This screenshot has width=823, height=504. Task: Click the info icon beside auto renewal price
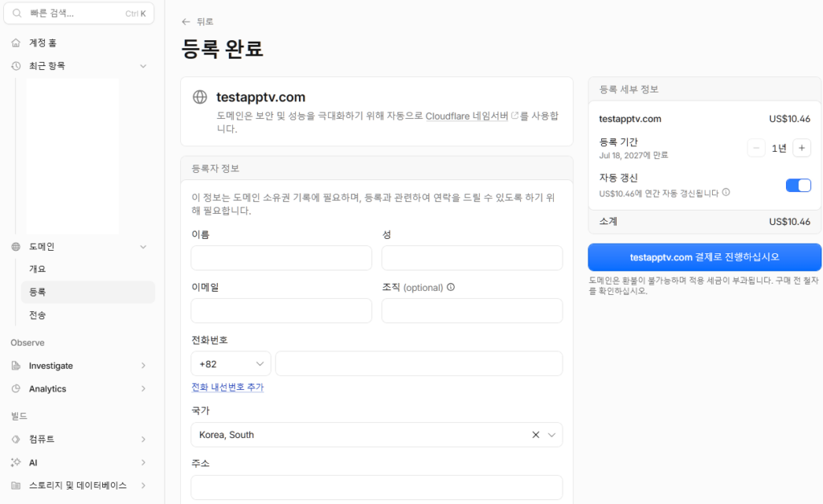726,192
